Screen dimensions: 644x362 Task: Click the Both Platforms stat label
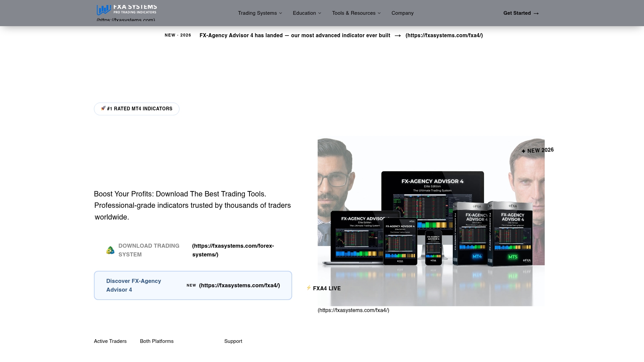click(x=157, y=341)
